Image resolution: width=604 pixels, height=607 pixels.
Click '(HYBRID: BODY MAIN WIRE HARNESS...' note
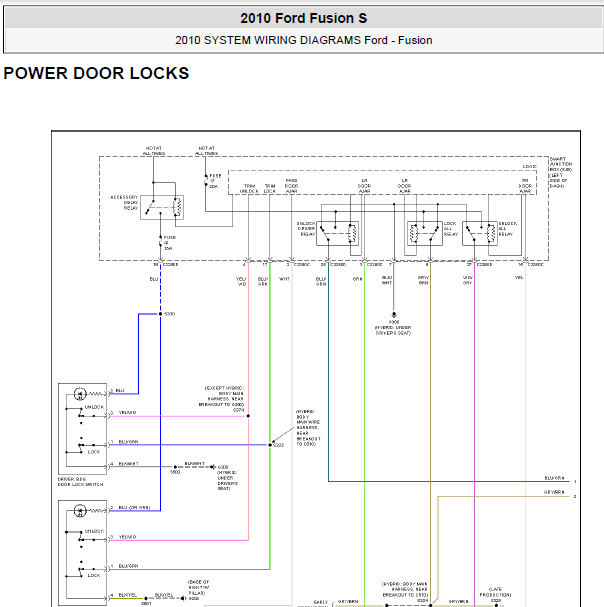click(308, 428)
